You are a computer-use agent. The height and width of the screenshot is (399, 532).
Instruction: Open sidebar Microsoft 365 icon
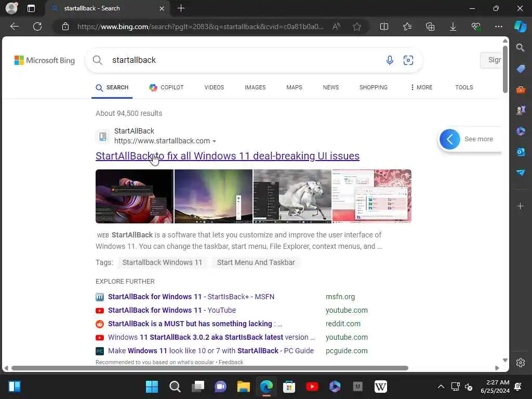pyautogui.click(x=521, y=131)
